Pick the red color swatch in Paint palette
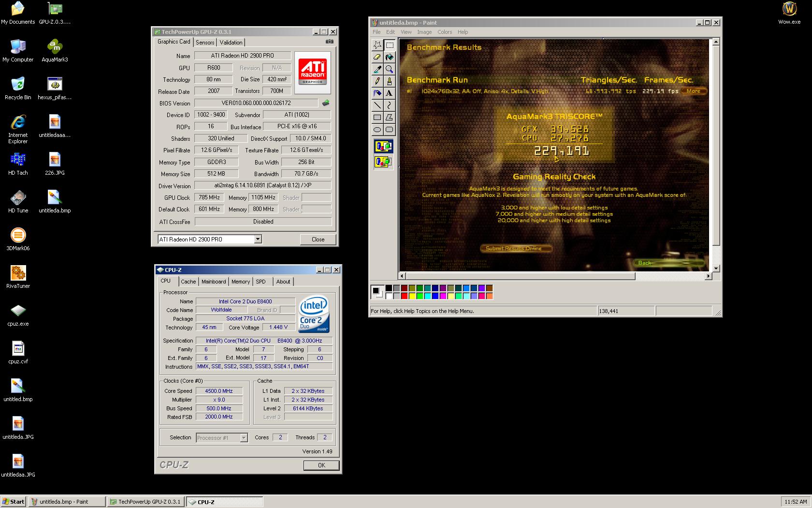The image size is (812, 508). pos(404,296)
